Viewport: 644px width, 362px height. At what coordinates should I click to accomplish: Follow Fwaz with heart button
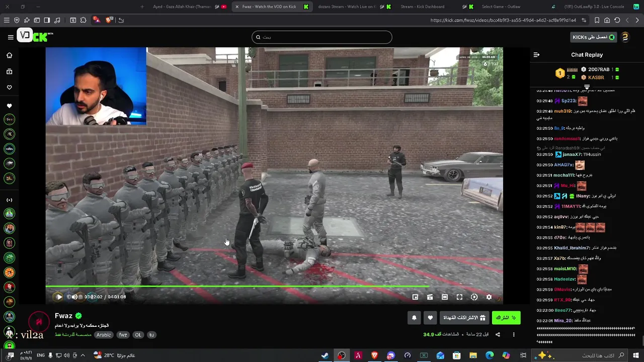[x=430, y=318]
